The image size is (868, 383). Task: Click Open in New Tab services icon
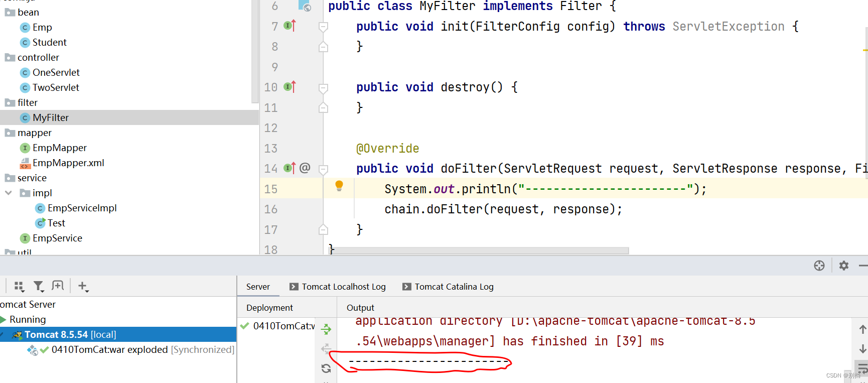(58, 286)
